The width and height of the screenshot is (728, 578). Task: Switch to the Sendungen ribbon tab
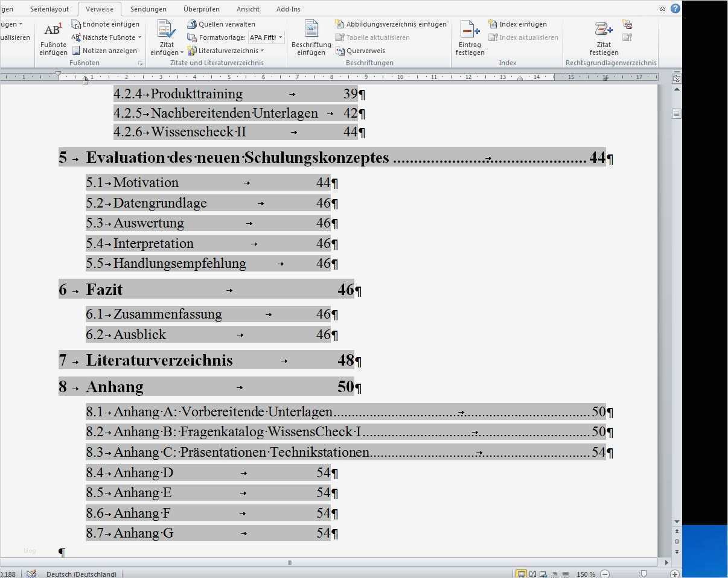coord(148,8)
